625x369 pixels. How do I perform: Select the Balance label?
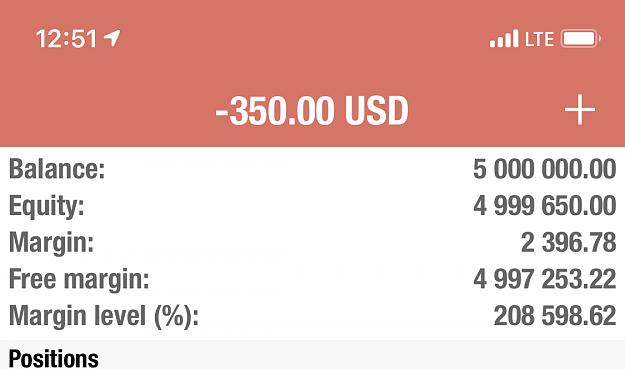[x=57, y=169]
